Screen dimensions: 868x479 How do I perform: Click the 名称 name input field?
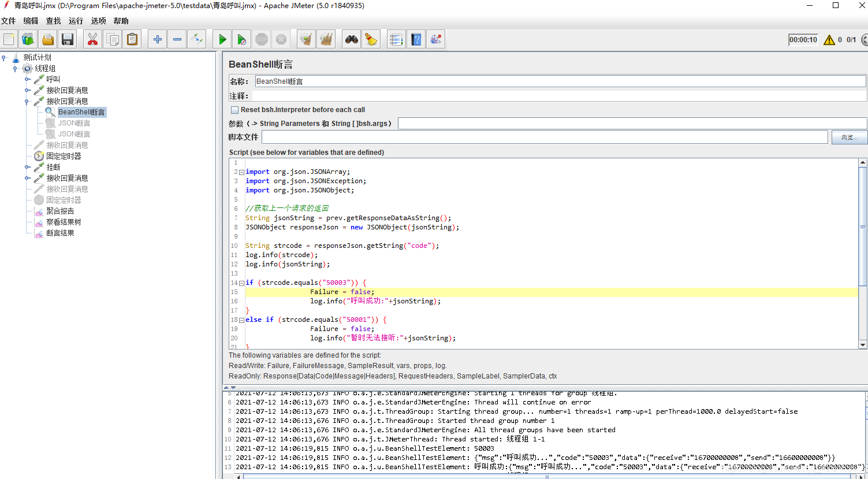[x=560, y=81]
